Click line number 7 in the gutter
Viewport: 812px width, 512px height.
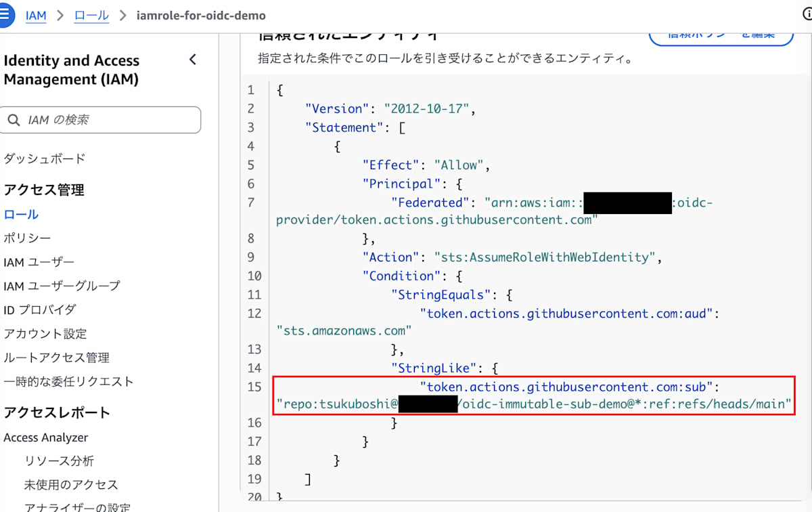(x=251, y=202)
